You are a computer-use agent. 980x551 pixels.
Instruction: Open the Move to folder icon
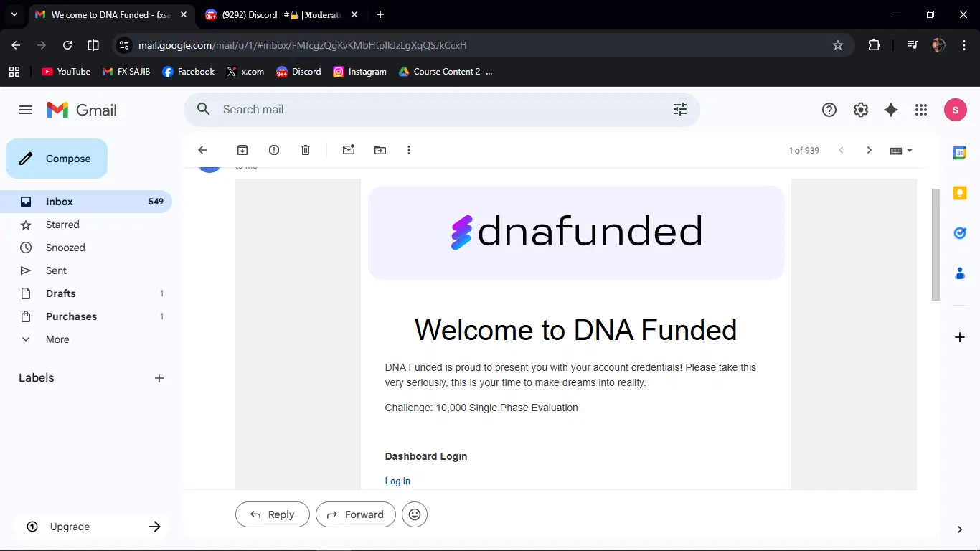(x=380, y=150)
